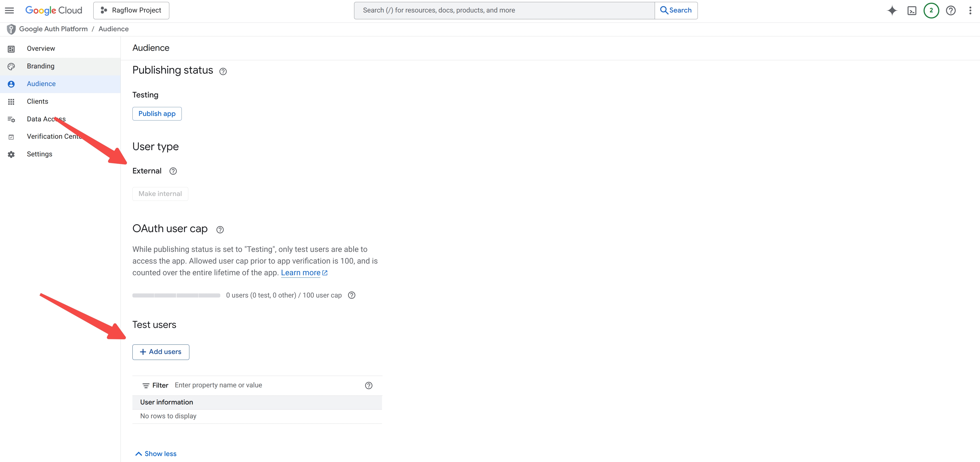Click the plus icon in Add users

tap(143, 352)
